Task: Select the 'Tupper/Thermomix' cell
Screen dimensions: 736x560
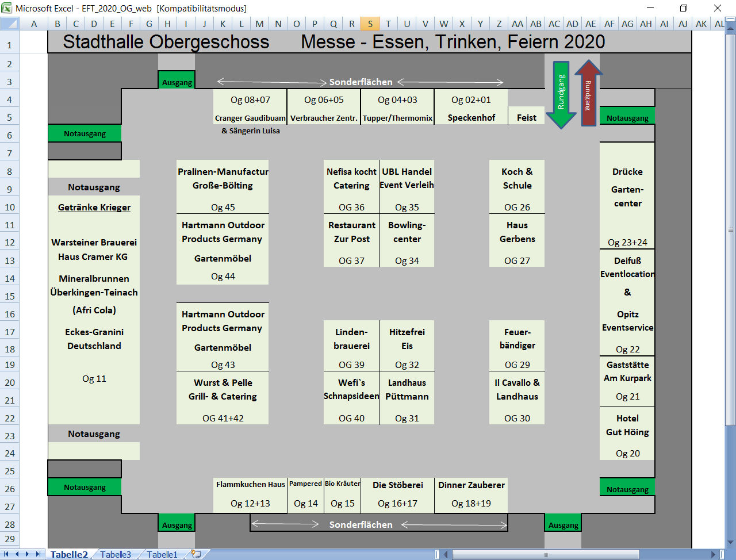Action: pyautogui.click(x=397, y=118)
